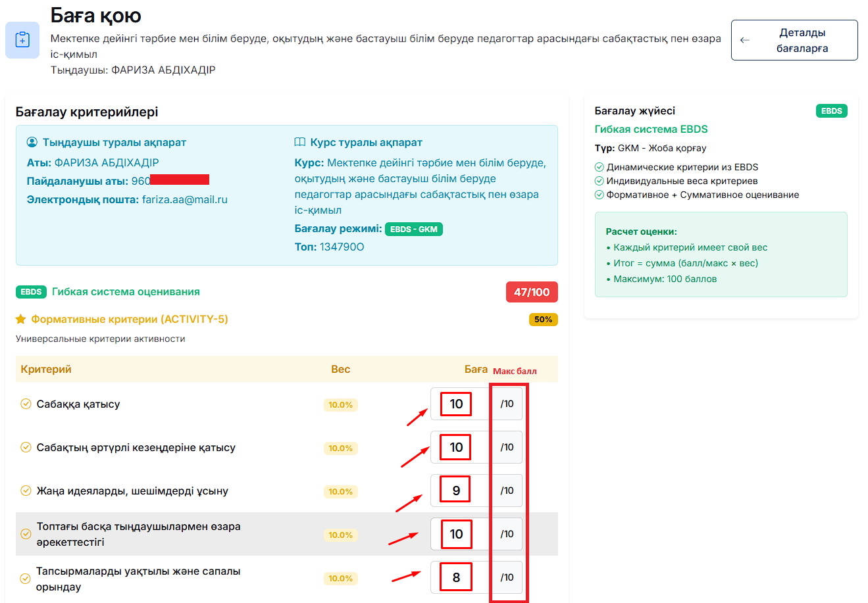Click the book icon beside Курс туралы ақпарат
This screenshot has height=603, width=868.
click(x=300, y=142)
